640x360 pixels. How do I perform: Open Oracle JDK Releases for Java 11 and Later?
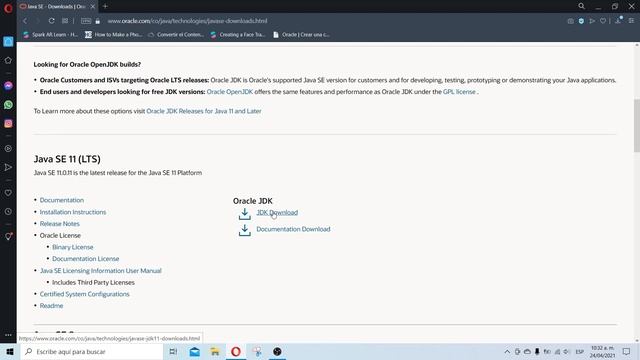204,111
